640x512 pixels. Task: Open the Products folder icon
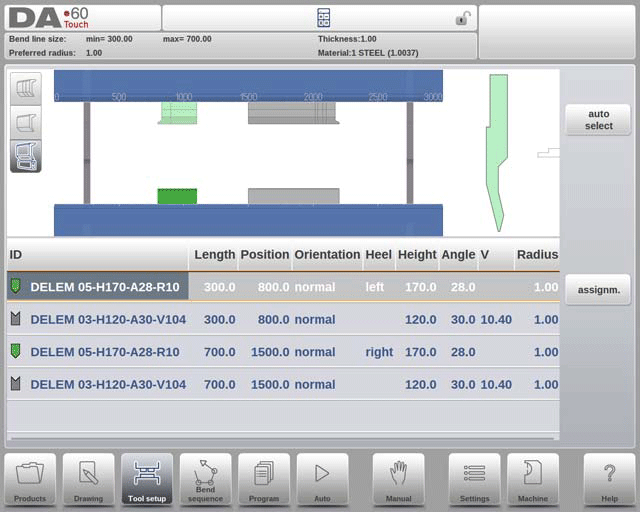[30, 479]
